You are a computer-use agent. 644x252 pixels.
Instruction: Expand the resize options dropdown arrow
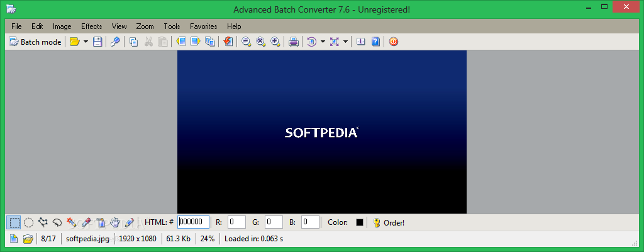[x=345, y=42]
